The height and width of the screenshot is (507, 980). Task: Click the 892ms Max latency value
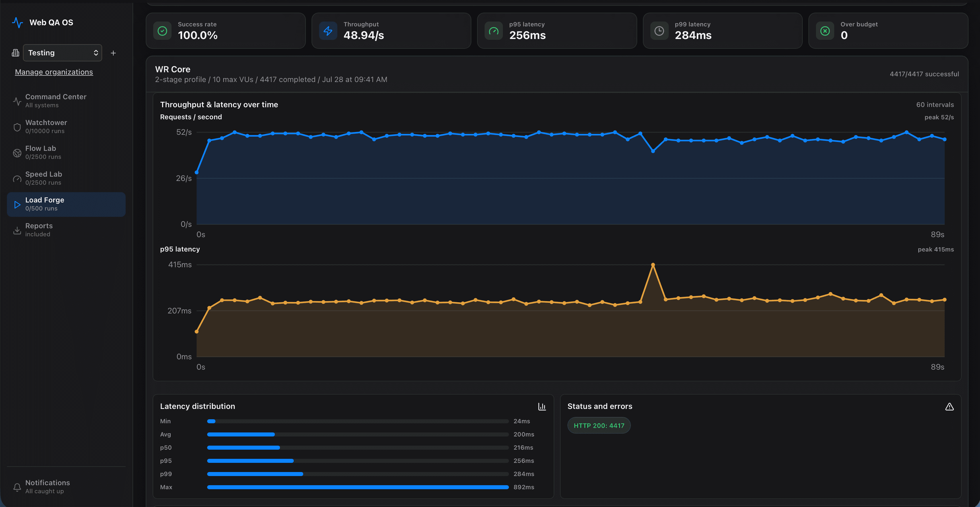(524, 487)
